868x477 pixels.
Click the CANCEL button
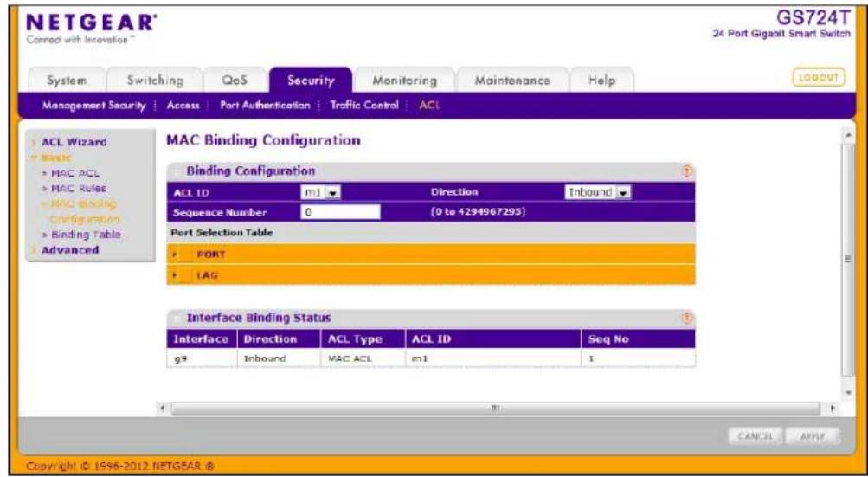755,436
